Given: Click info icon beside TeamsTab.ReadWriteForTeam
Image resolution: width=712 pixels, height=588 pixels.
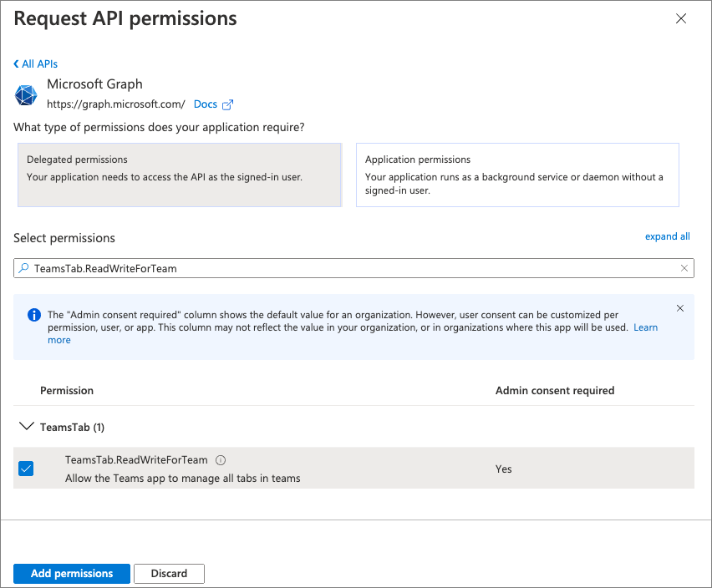Looking at the screenshot, I should point(221,460).
